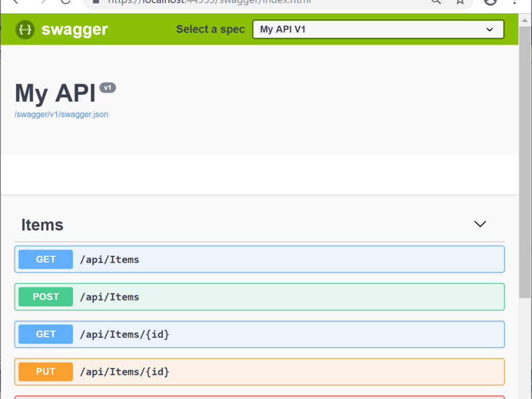
Task: Click the Swagger logo icon
Action: point(24,29)
